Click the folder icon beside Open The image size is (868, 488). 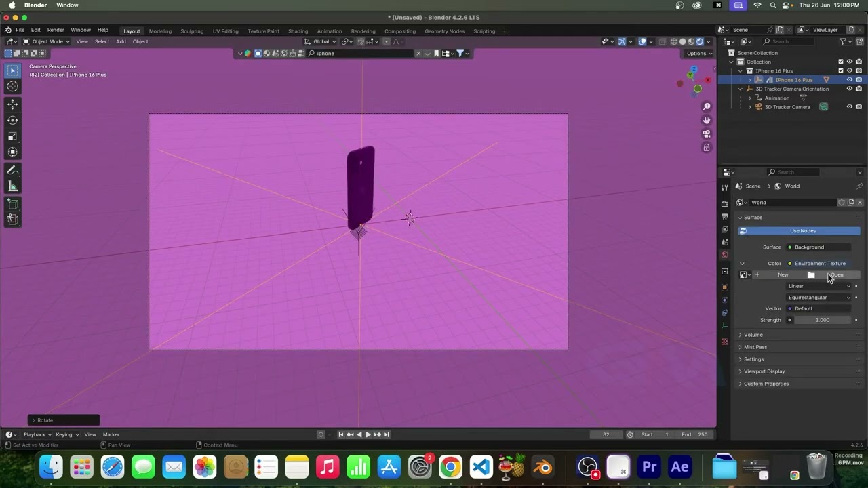[811, 274]
